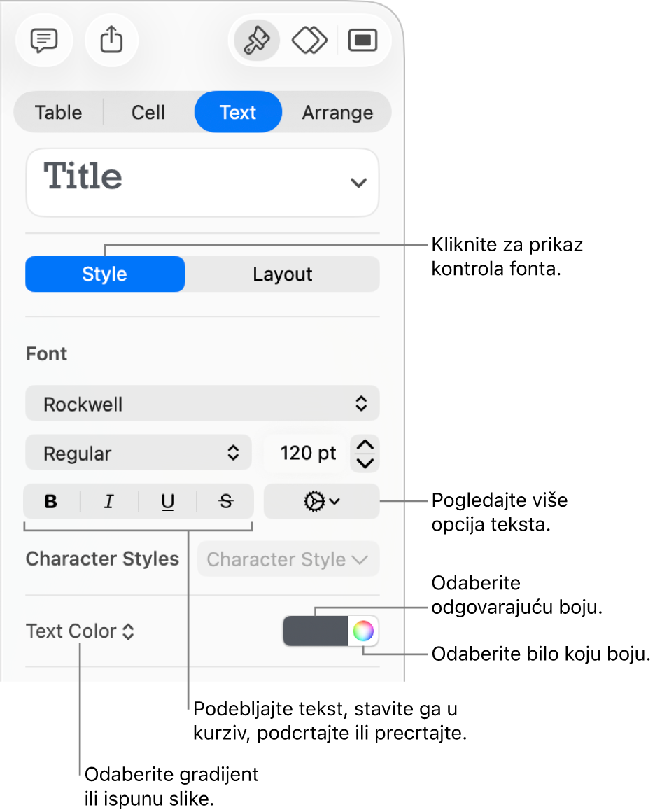Click the dark gray text color swatch
This screenshot has width=655, height=812.
[x=316, y=632]
